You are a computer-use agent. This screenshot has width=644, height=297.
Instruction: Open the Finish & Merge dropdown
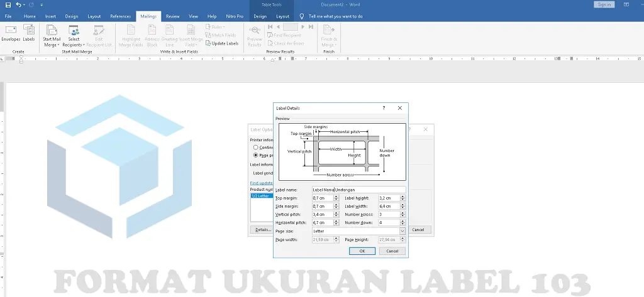click(x=329, y=36)
